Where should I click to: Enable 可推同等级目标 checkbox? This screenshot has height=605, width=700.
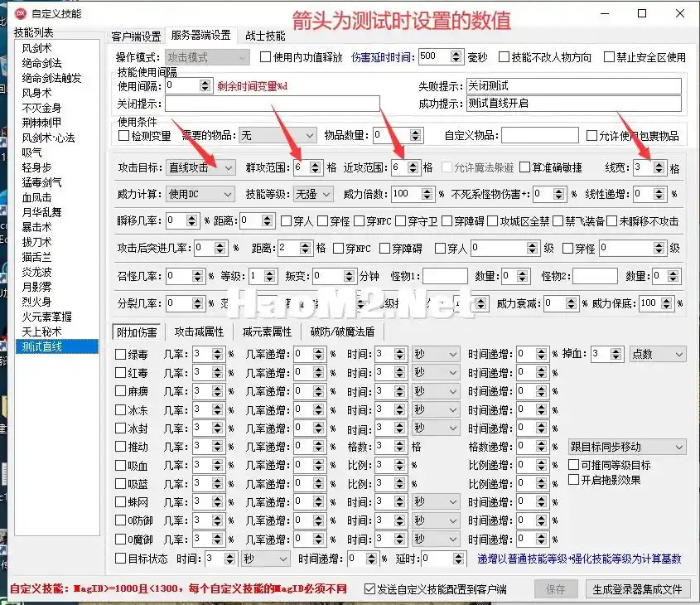click(x=573, y=465)
